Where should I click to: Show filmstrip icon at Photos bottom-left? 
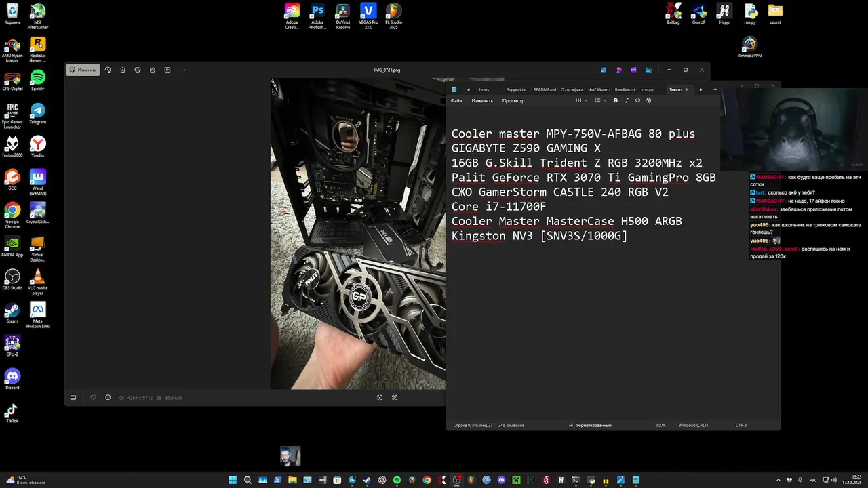tap(73, 398)
